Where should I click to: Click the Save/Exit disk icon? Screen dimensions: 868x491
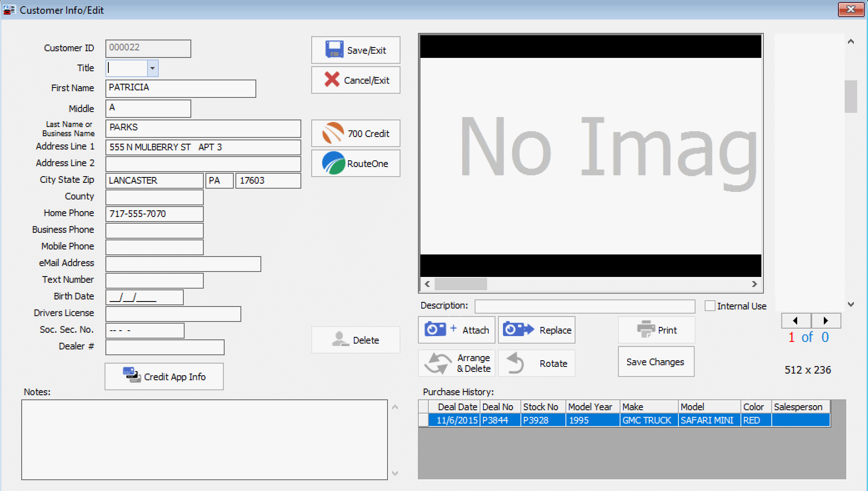(334, 50)
